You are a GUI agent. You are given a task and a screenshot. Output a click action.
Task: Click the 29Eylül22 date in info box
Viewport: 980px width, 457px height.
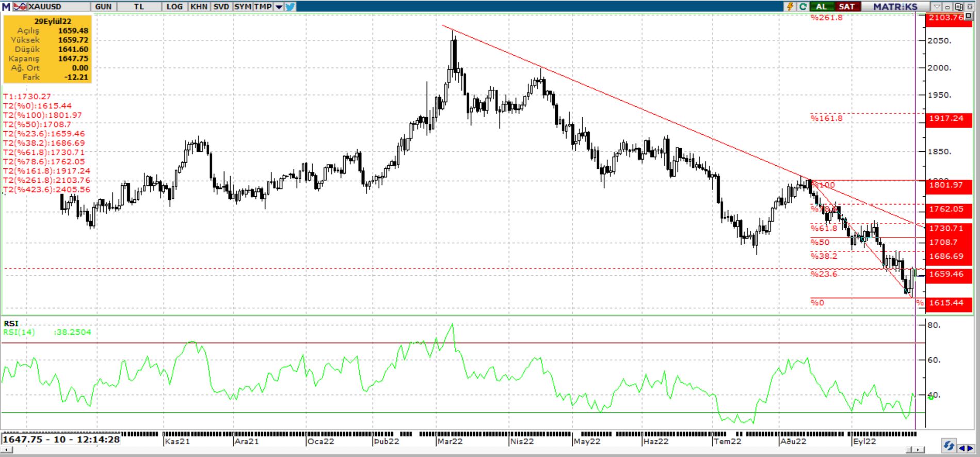[53, 22]
